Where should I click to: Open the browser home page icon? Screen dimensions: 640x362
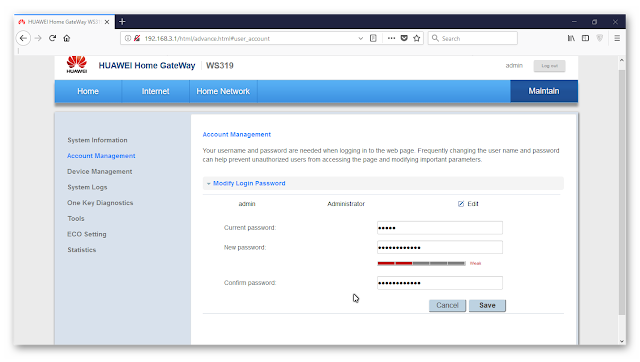tap(67, 38)
